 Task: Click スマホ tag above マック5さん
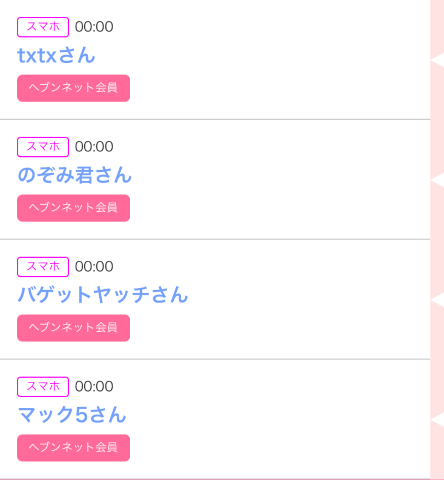(43, 387)
